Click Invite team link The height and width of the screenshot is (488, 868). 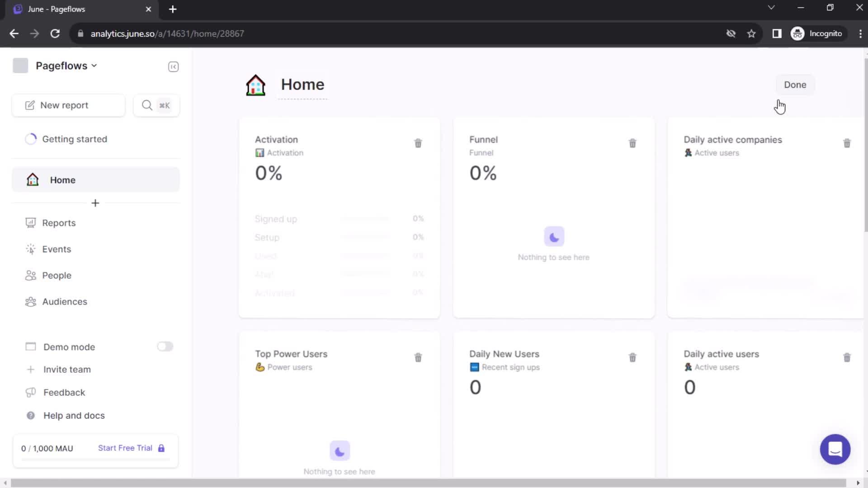(x=67, y=370)
